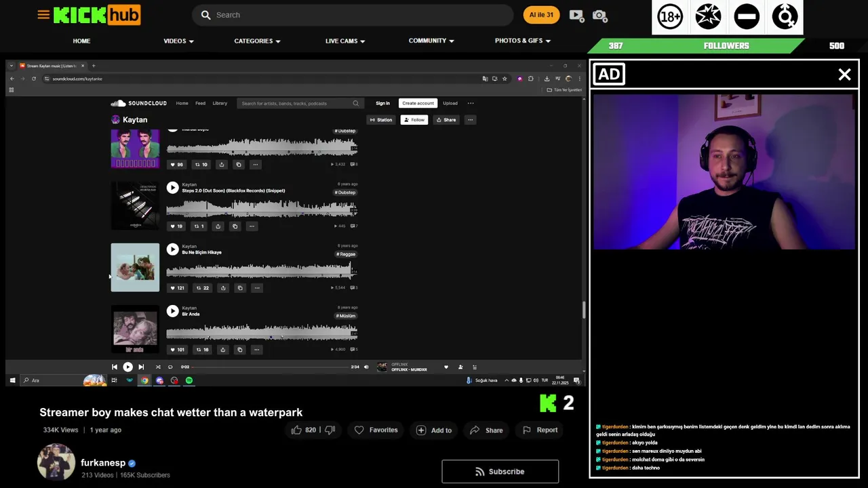This screenshot has width=868, height=488.
Task: Click the 18+ age badge icon
Action: coord(670,17)
